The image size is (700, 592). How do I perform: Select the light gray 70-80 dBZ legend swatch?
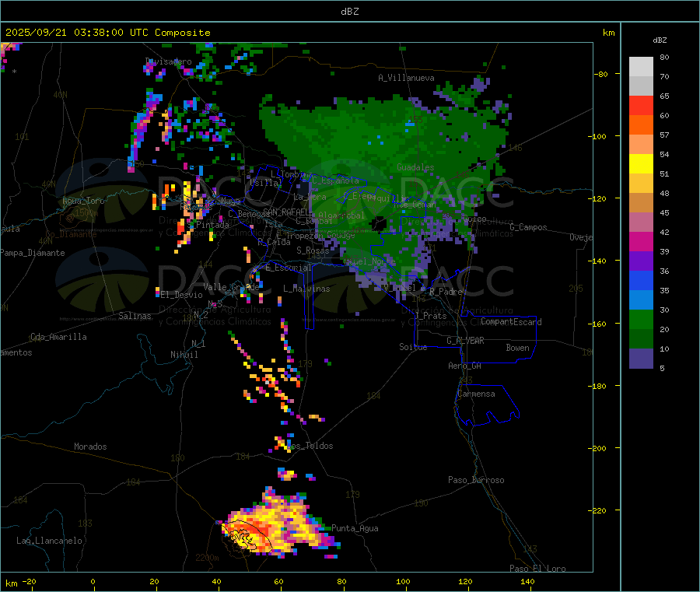coord(641,67)
